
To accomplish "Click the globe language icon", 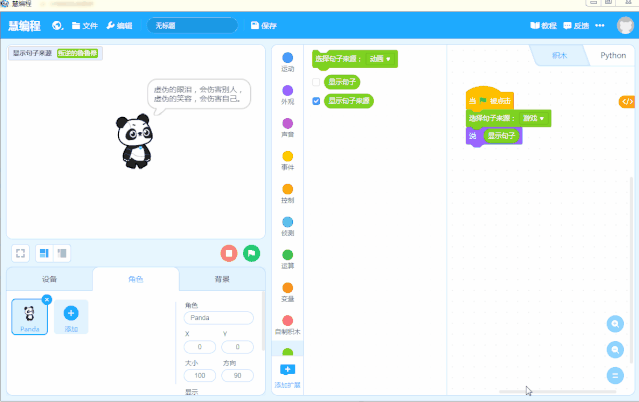I will coord(57,26).
